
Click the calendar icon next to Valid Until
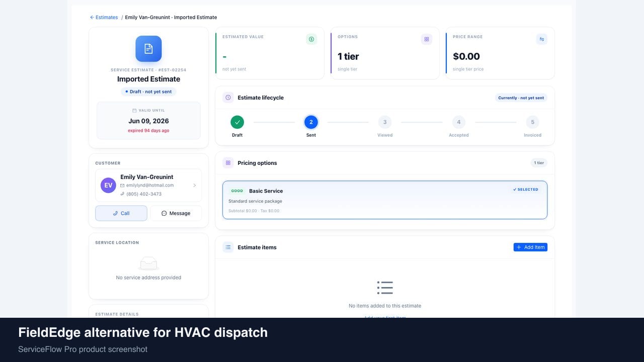point(134,111)
